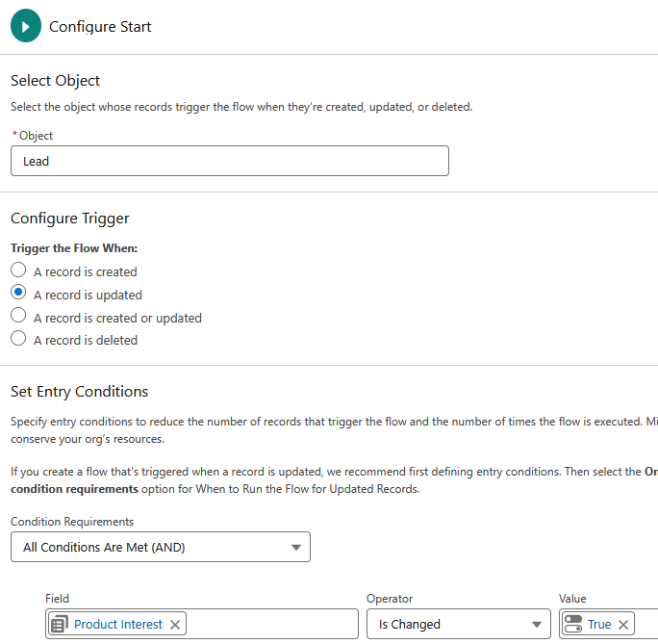
Task: Open the Condition Requirements dropdown
Action: [161, 547]
